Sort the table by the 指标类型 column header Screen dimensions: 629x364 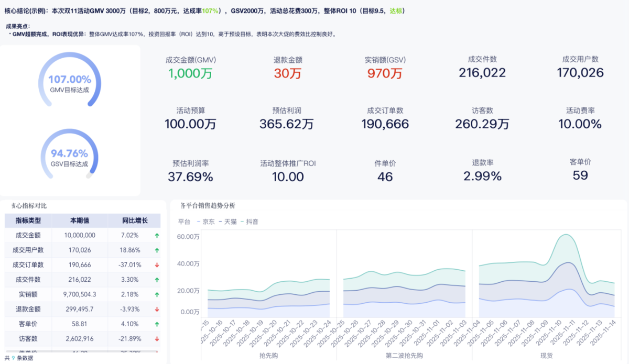click(28, 220)
